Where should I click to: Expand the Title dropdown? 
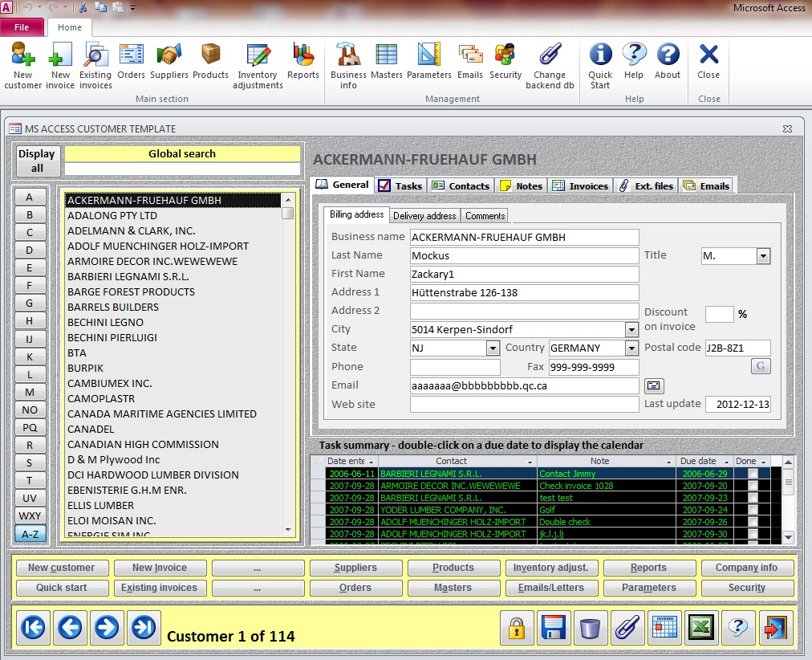click(763, 255)
